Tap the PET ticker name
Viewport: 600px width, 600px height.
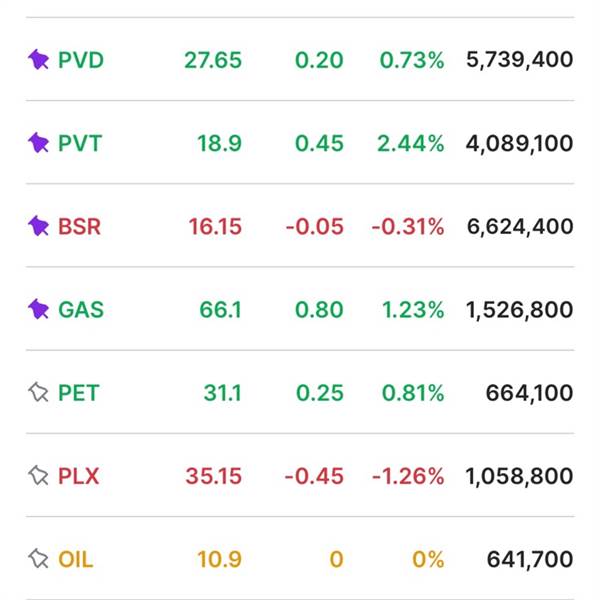78,393
